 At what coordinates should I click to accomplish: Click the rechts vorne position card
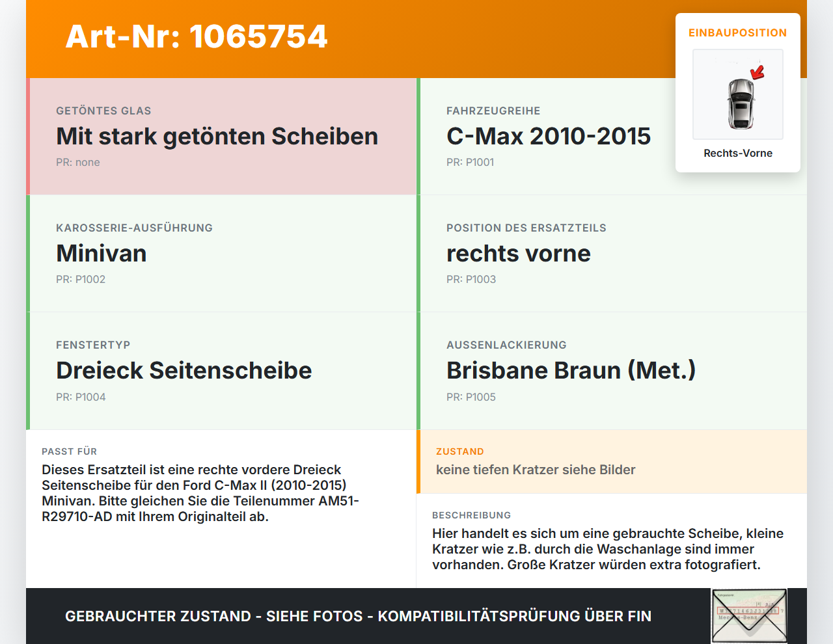[612, 254]
